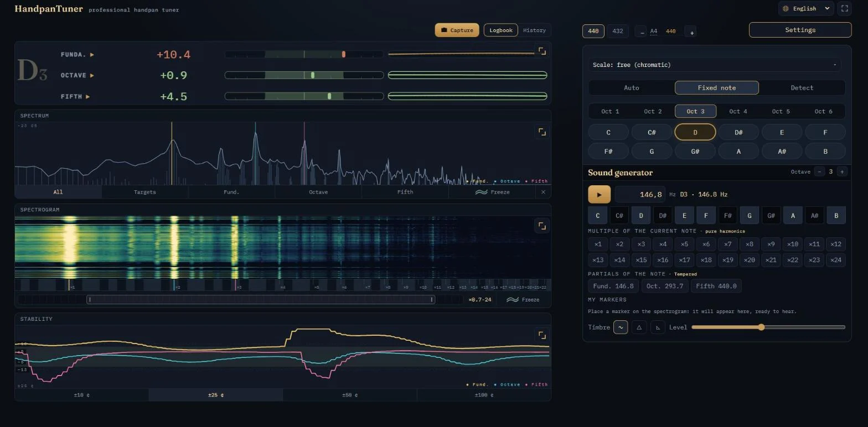Raise the sound generator octave
Viewport: 868px width, 427px height.
[842, 172]
